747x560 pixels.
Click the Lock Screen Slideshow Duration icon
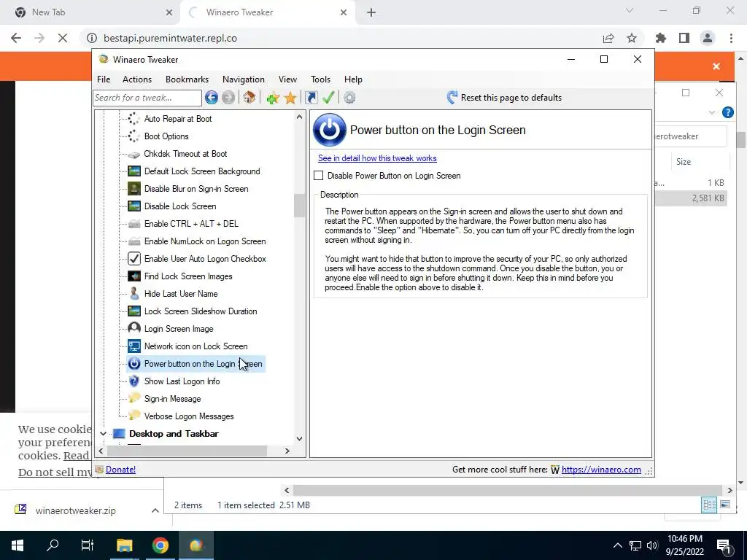tap(134, 311)
